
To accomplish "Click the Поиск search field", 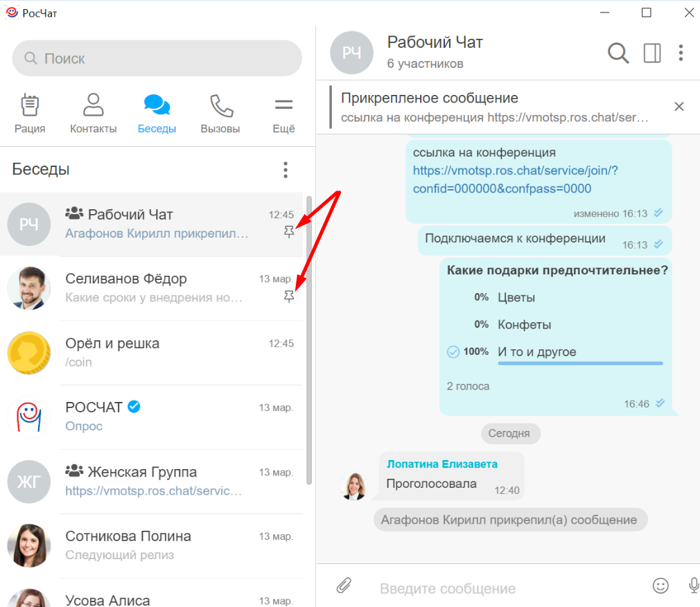I will (x=157, y=59).
